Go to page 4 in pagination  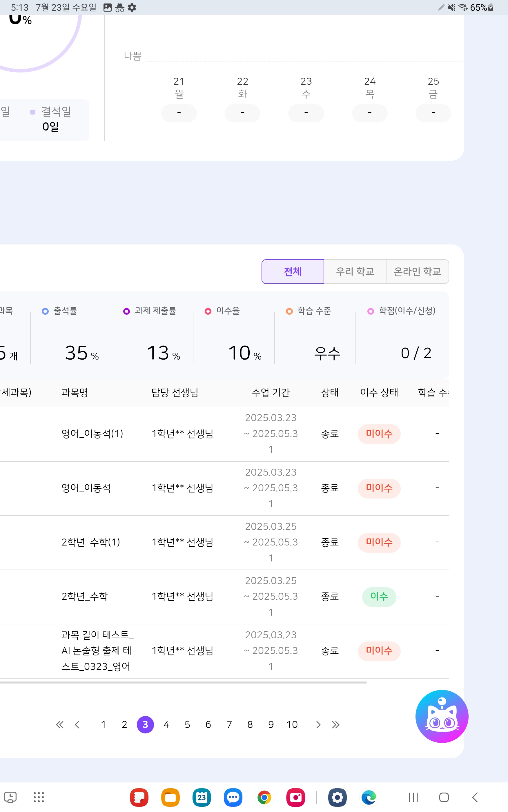coord(166,725)
